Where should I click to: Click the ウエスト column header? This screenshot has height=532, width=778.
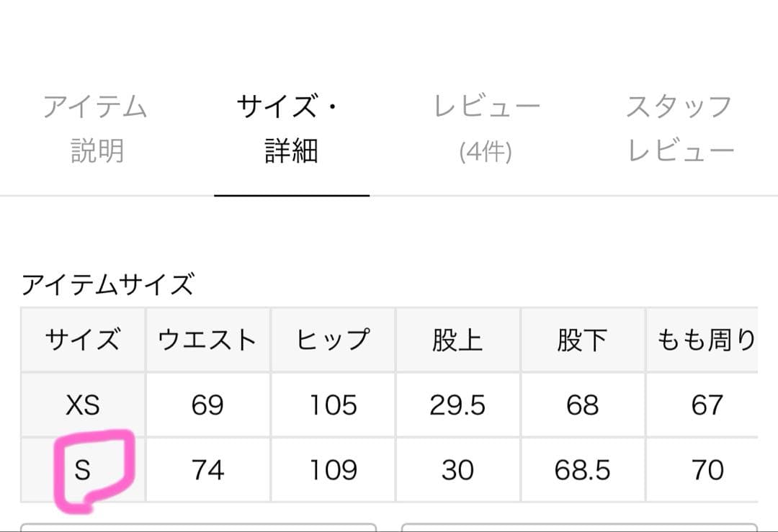tap(207, 340)
